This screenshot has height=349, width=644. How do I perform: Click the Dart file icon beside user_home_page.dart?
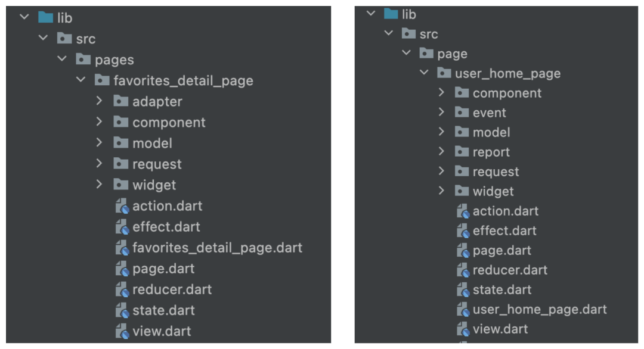pyautogui.click(x=463, y=309)
